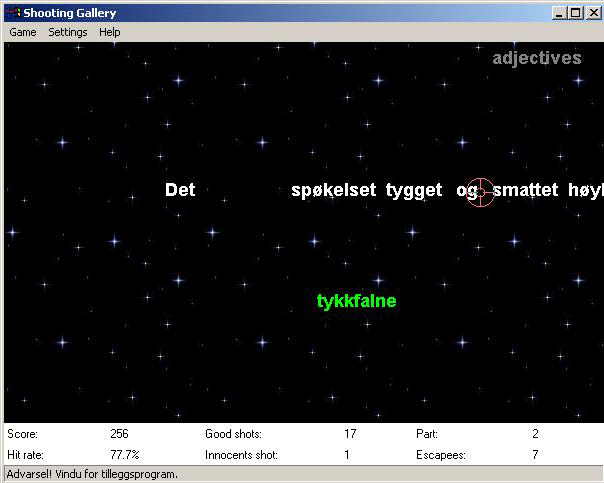This screenshot has height=483, width=604.
Task: Close the Shooting Gallery window
Action: point(590,13)
